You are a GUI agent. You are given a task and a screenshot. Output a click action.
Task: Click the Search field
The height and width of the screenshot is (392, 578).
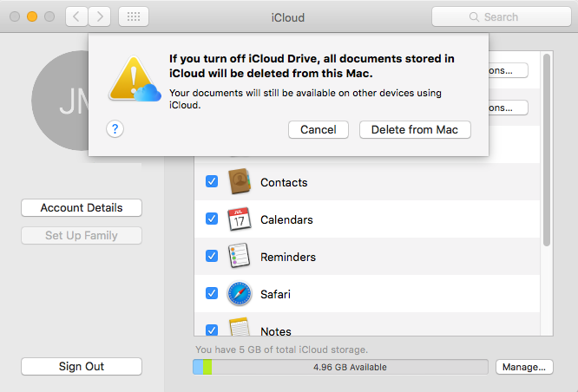[502, 16]
